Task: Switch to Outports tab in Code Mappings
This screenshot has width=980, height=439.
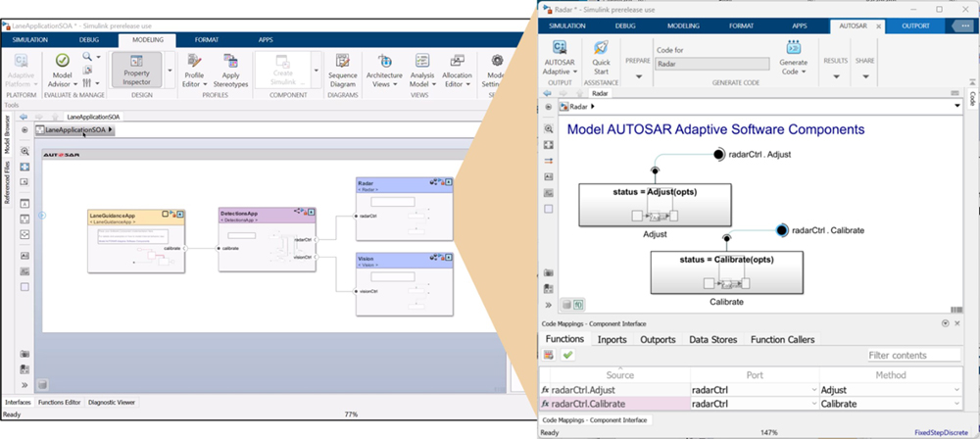Action: click(658, 340)
